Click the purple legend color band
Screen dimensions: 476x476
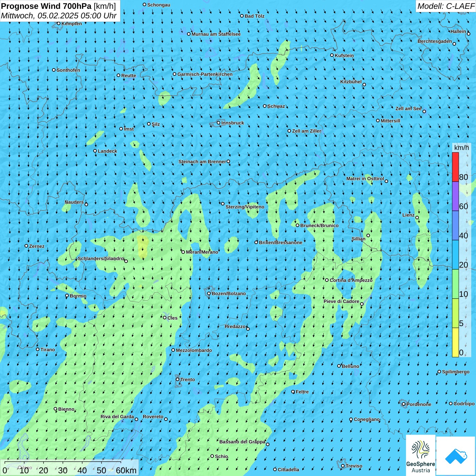pos(455,196)
